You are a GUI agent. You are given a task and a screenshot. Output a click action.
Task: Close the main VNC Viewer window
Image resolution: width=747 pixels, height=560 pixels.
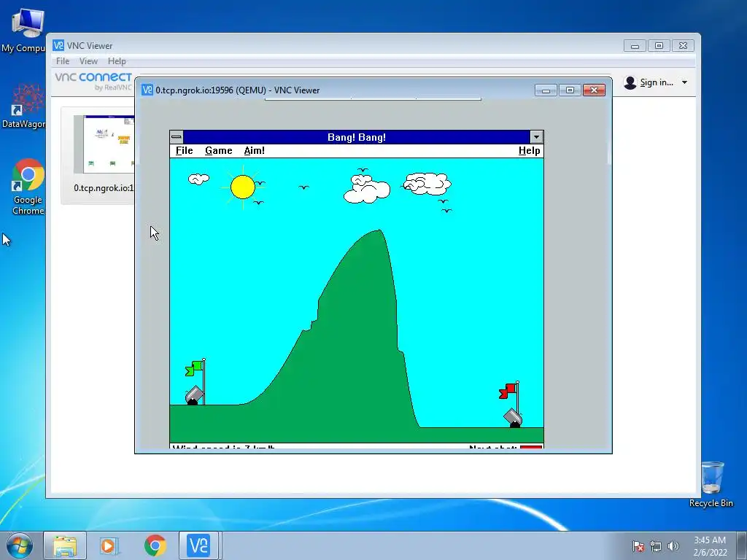tap(683, 46)
